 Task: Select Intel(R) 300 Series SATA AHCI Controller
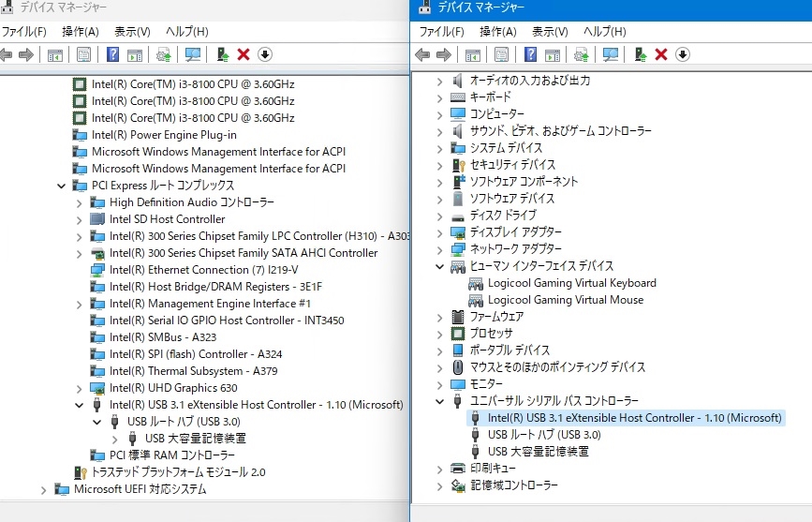point(244,253)
